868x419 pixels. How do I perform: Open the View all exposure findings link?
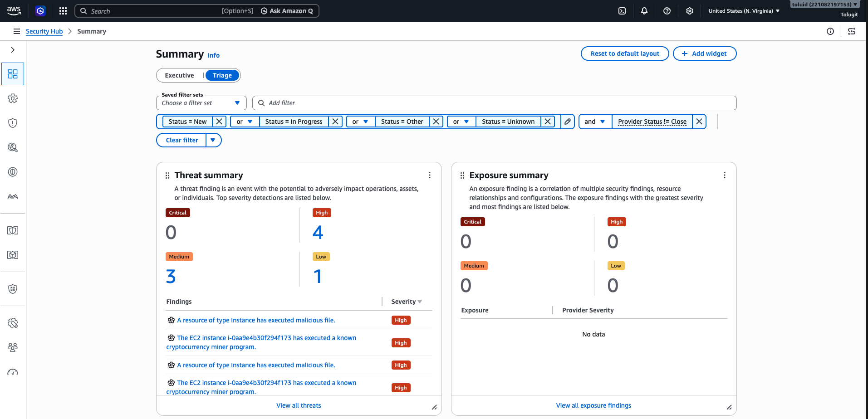coord(593,405)
